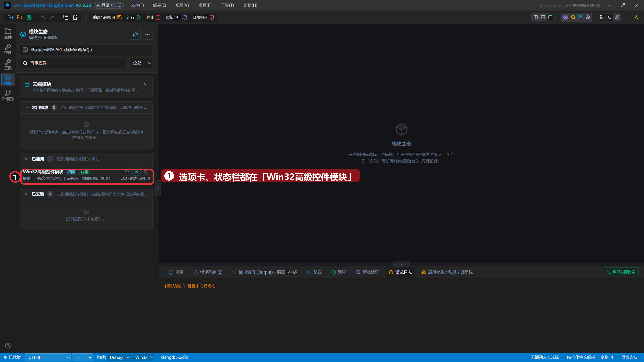The image size is (644, 362).
Task: Click the redo arrow icon
Action: (x=52, y=17)
